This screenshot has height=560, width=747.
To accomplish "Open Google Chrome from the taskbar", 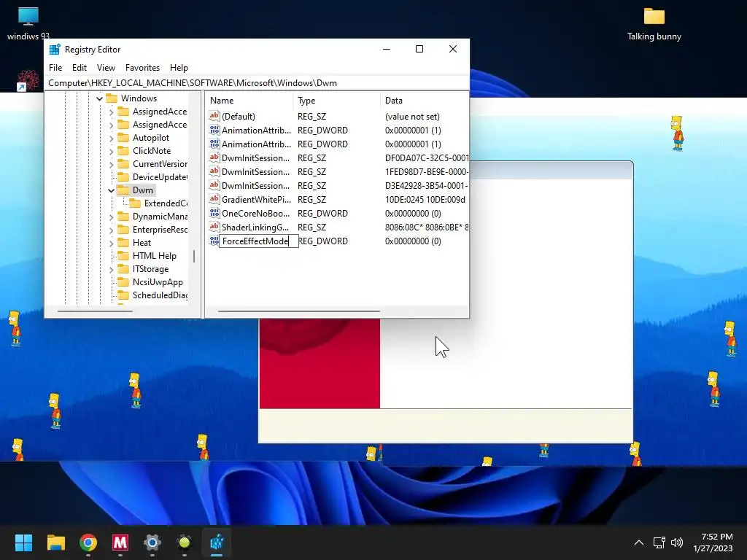I will coord(88,542).
